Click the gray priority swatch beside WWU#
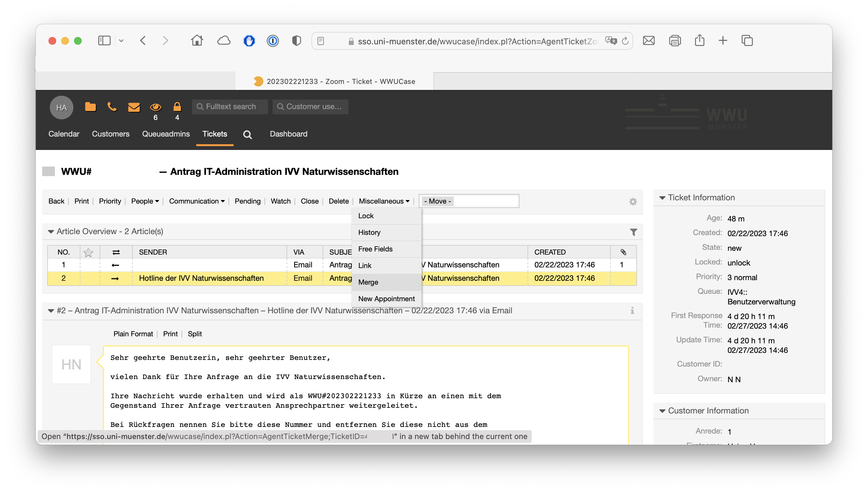This screenshot has height=492, width=868. (48, 171)
